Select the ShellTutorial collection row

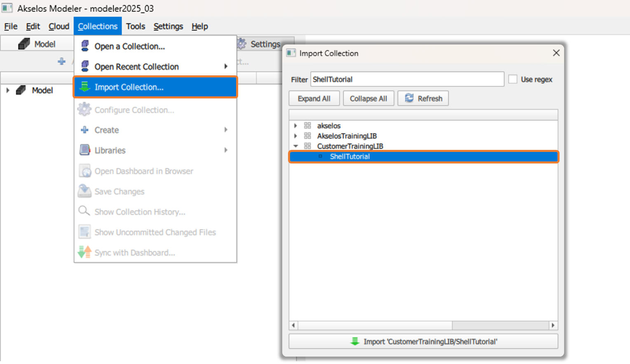coord(424,156)
